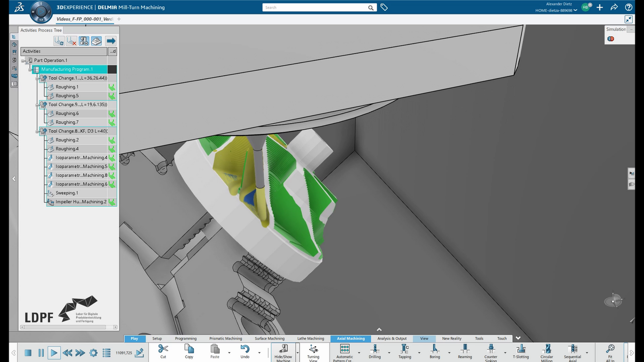
Task: Click the update activities icon in tree toolbar
Action: click(x=59, y=41)
